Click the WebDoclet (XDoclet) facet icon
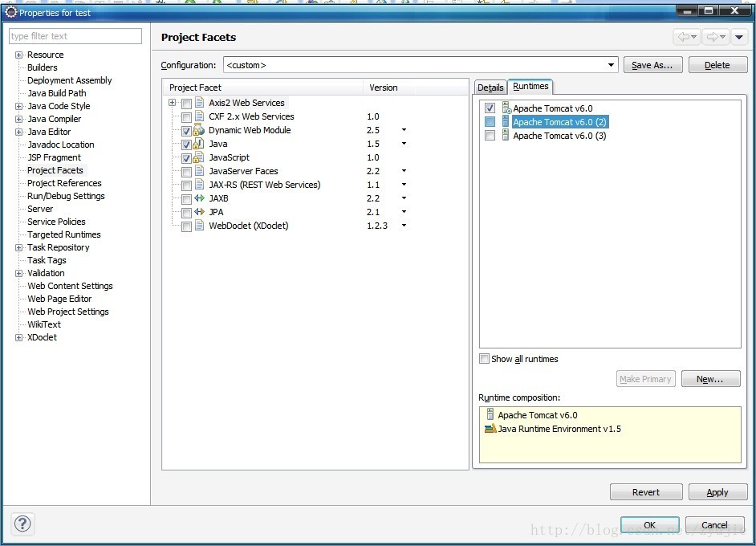 199,226
